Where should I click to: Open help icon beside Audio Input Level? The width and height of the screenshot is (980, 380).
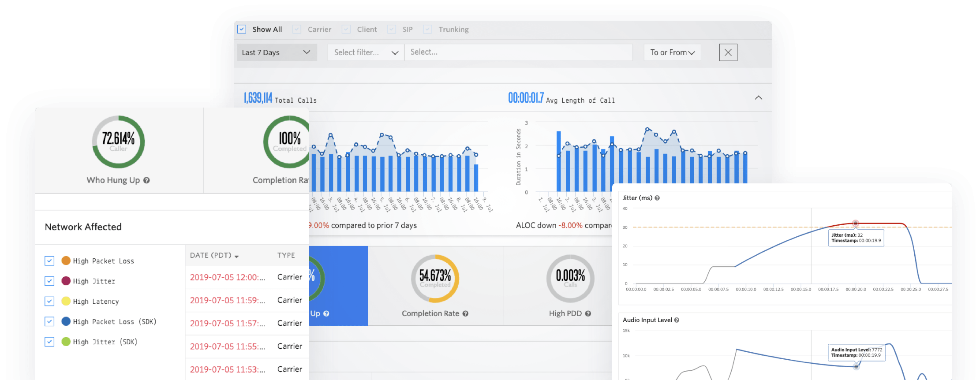click(677, 320)
